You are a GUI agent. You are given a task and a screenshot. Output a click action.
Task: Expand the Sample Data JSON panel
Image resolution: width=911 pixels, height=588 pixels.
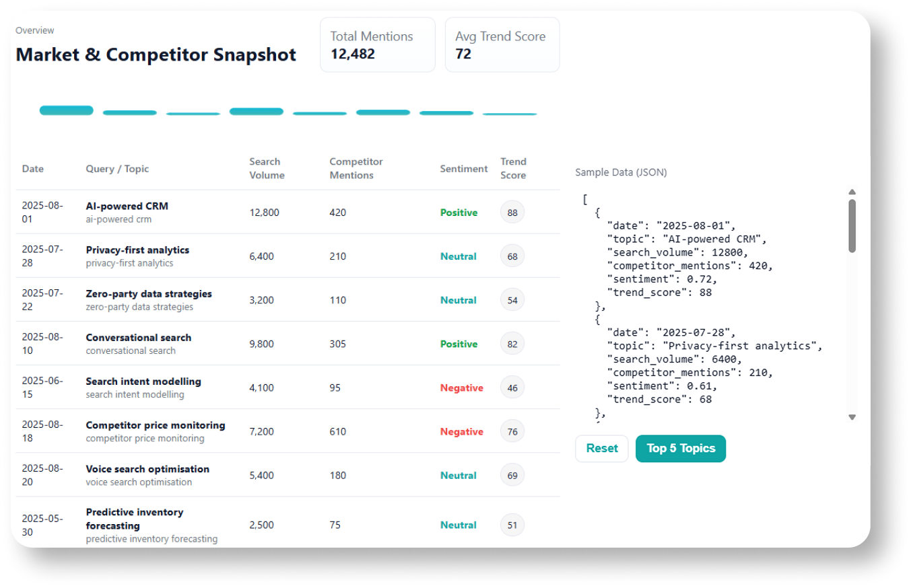tap(620, 172)
